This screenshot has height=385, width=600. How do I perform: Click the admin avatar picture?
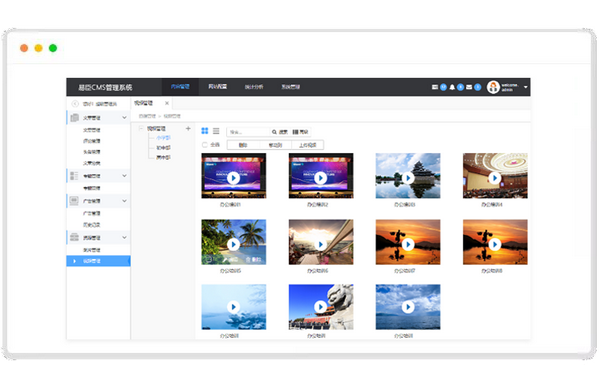493,87
